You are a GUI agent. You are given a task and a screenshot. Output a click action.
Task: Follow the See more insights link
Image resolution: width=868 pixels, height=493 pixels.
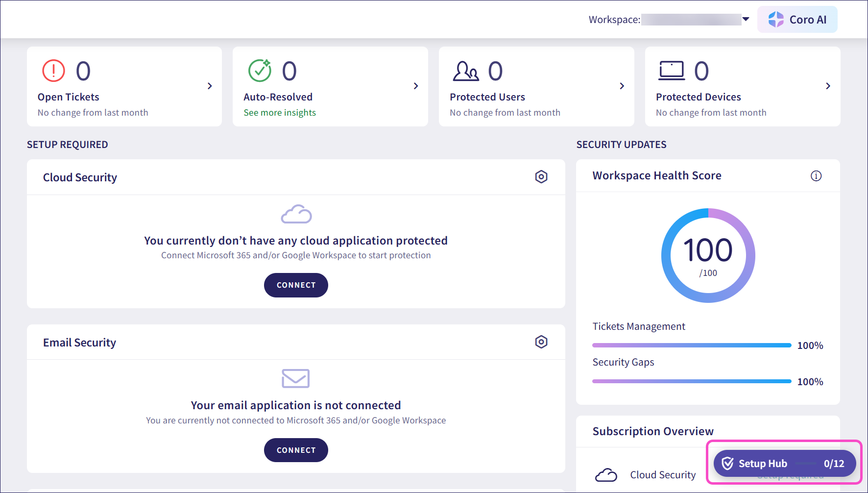[x=280, y=113]
